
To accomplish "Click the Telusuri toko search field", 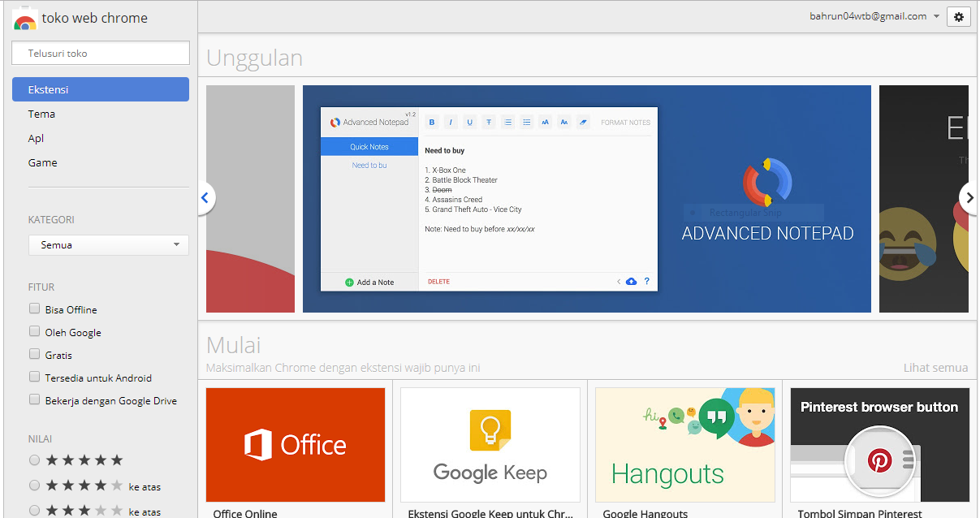I will point(101,53).
